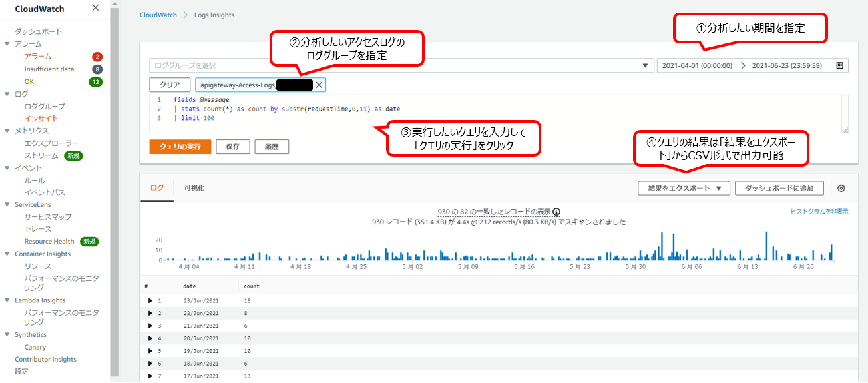
Task: Close the CloudWatch navigation panel
Action: [95, 8]
